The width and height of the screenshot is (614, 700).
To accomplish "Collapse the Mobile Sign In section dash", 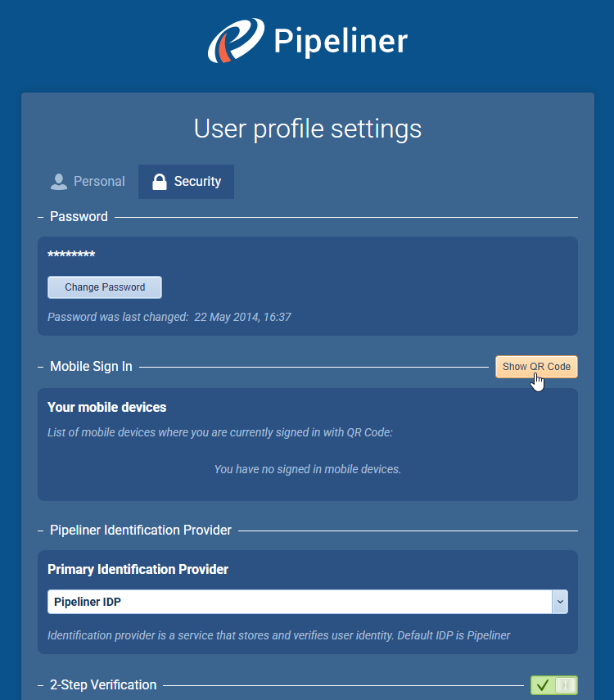I will pos(41,367).
